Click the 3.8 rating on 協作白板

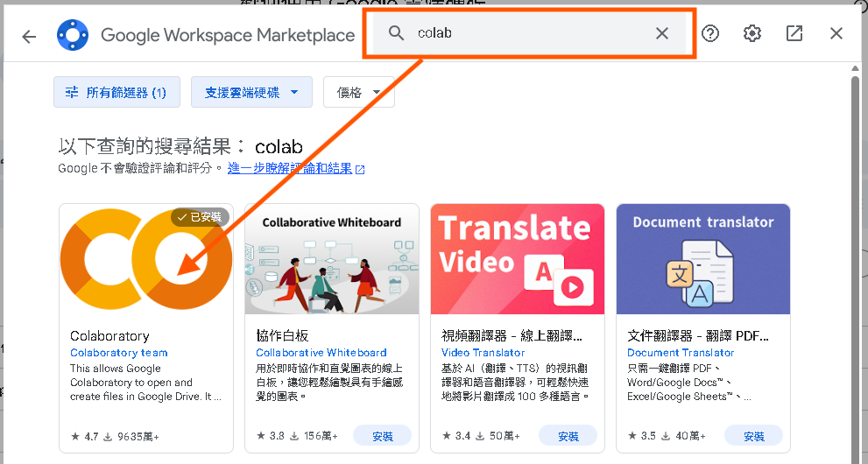point(270,436)
